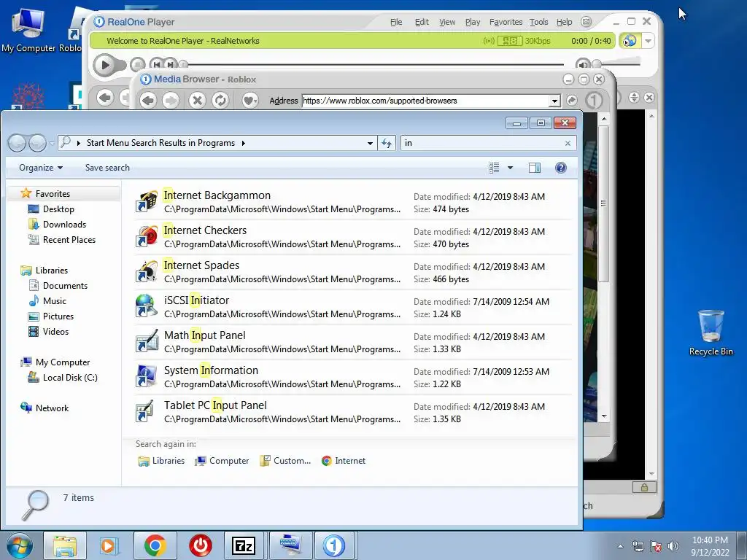Select Internet Checkers search result
Image resolution: width=747 pixels, height=560 pixels.
353,237
